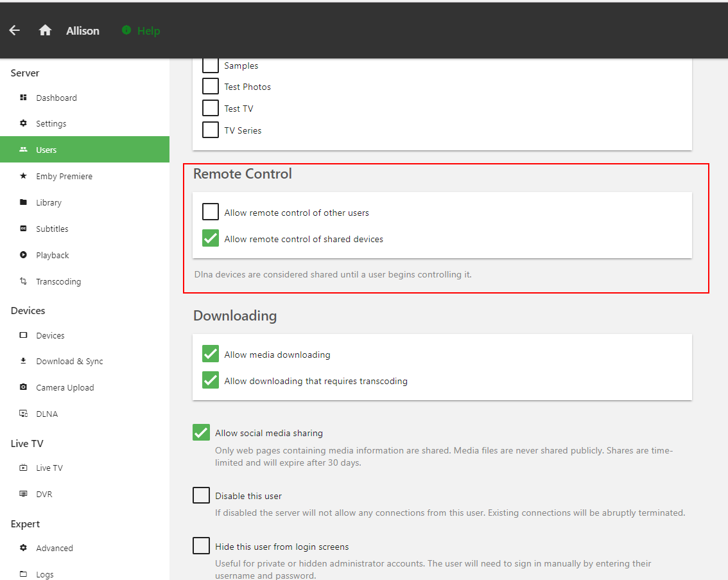Image resolution: width=728 pixels, height=580 pixels.
Task: Select Users in the sidebar
Action: tap(85, 150)
